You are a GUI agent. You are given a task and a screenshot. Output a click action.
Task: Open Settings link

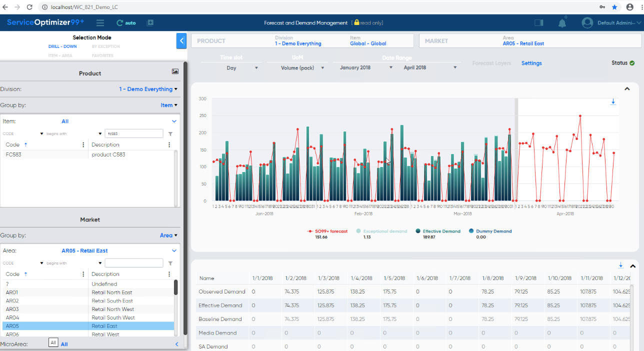[x=531, y=63]
